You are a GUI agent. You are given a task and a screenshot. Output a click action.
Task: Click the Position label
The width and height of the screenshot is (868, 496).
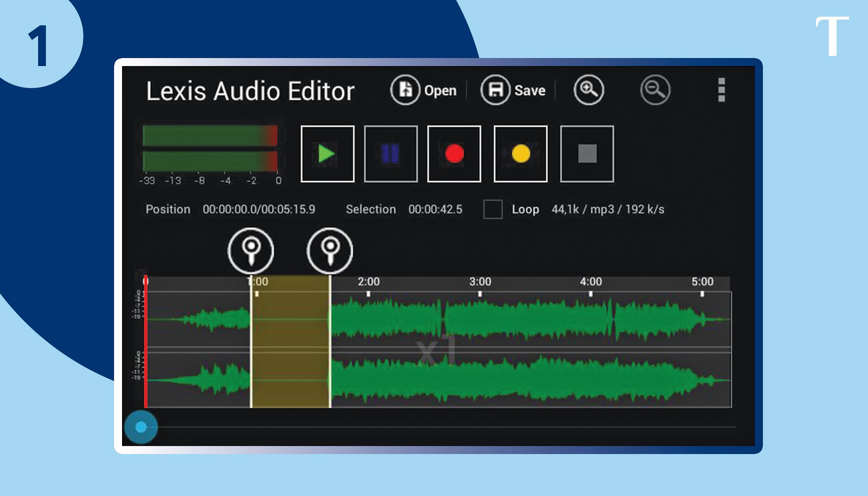click(168, 209)
